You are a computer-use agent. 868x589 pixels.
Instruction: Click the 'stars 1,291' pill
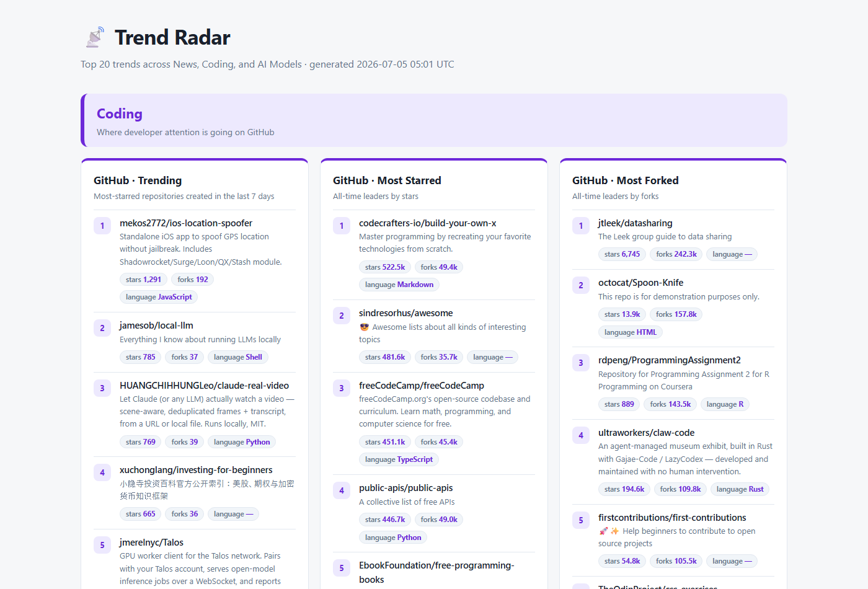coord(143,280)
